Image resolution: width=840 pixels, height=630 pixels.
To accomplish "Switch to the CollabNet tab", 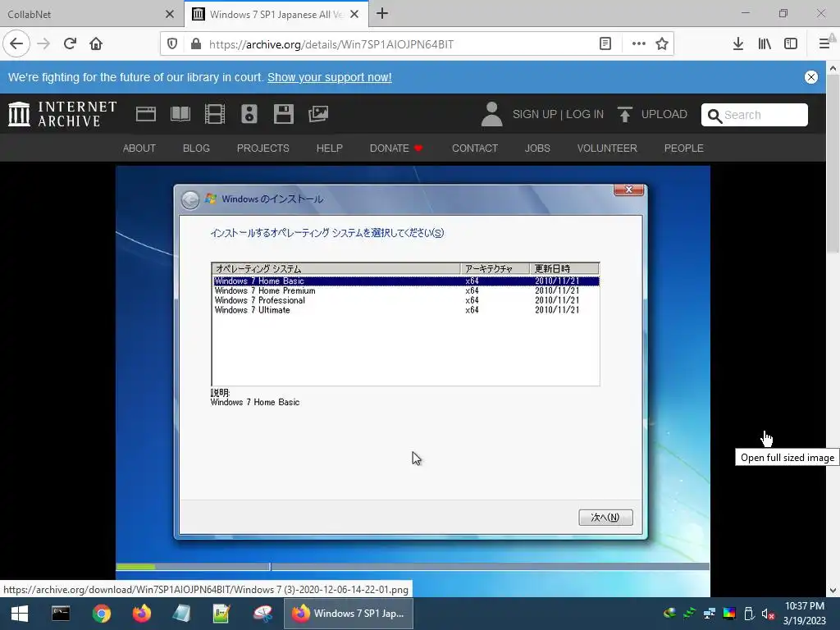I will click(85, 14).
